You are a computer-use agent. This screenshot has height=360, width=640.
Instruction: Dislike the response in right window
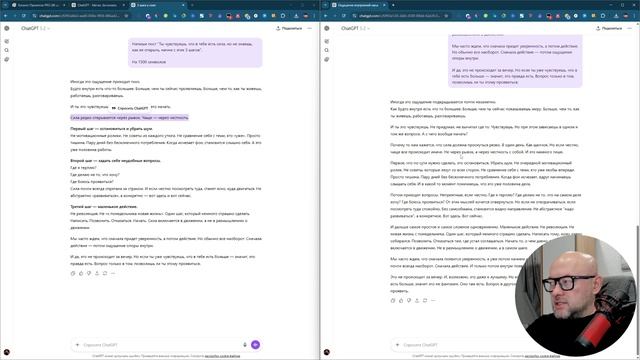coord(409,300)
